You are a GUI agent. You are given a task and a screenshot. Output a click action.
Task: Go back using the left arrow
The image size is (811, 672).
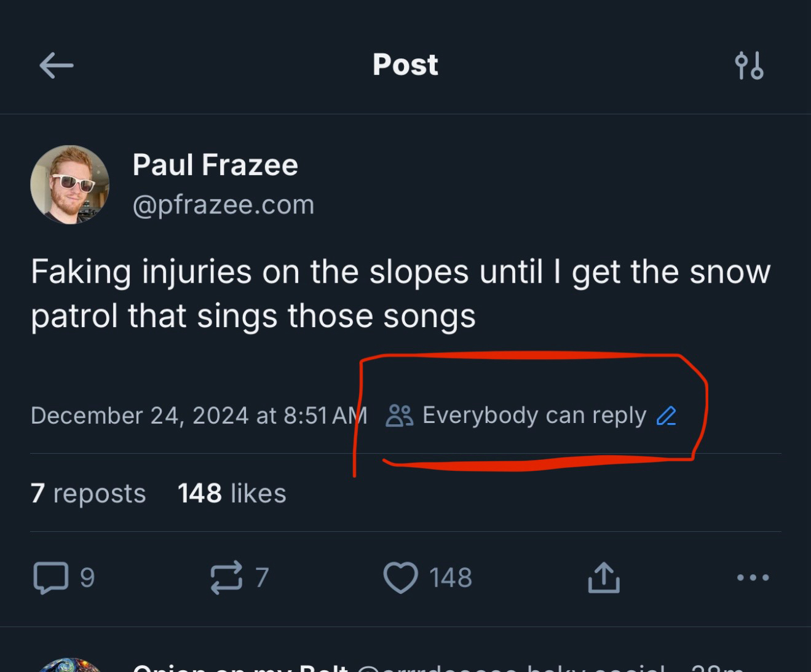tap(57, 65)
